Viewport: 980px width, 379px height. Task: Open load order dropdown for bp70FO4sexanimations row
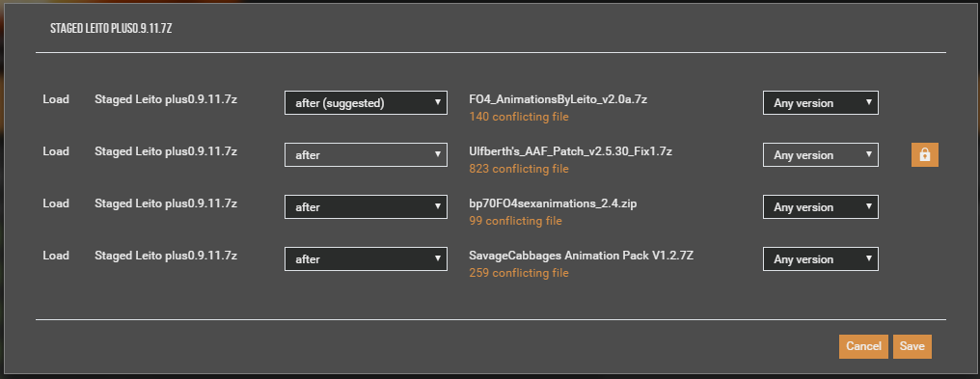[366, 206]
